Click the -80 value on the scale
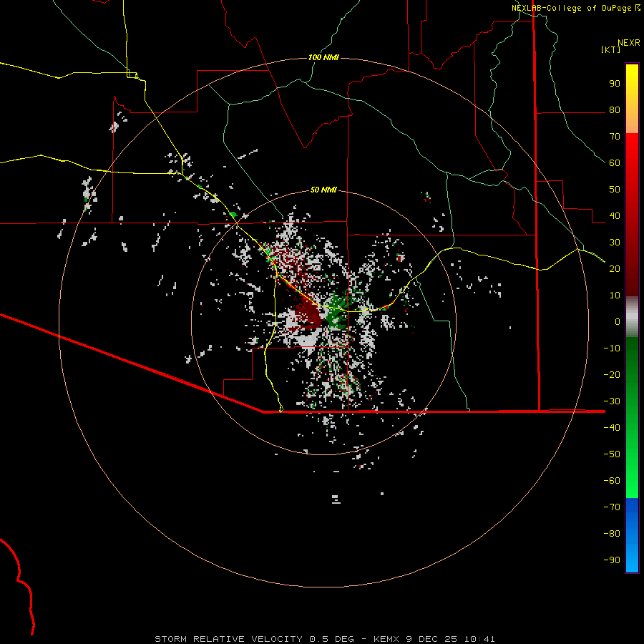Screen dimensions: 644x644 point(612,534)
